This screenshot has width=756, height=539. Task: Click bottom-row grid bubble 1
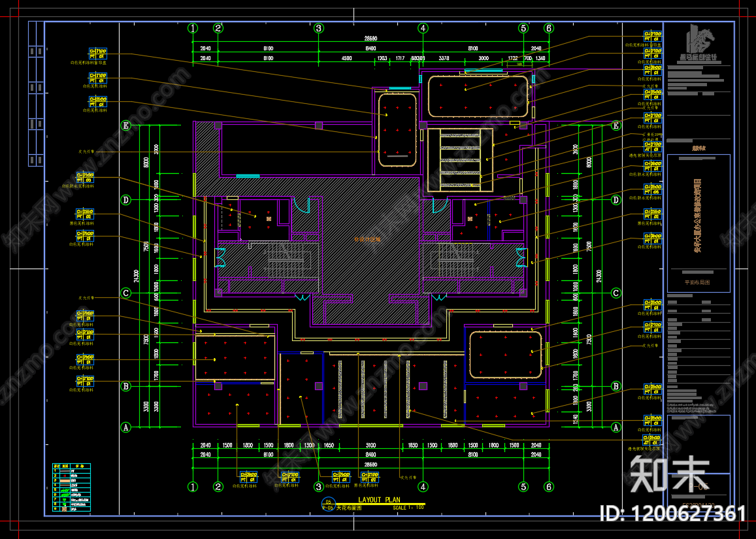(x=193, y=487)
